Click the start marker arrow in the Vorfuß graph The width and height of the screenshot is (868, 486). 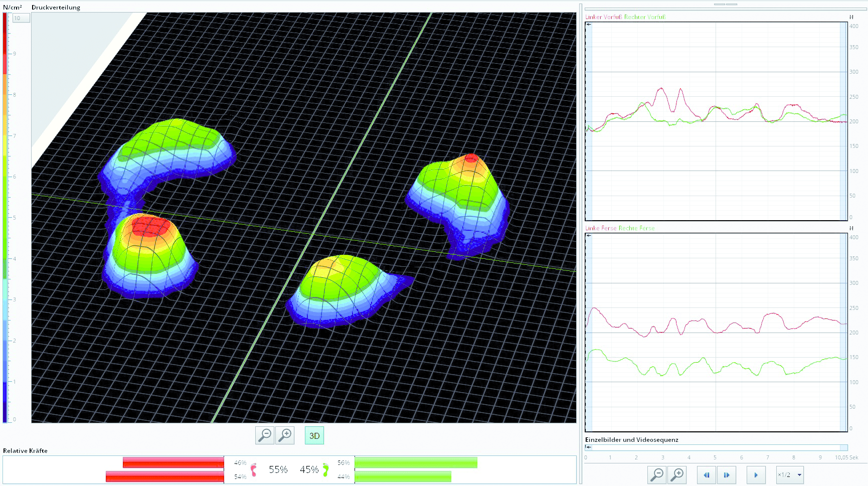589,25
